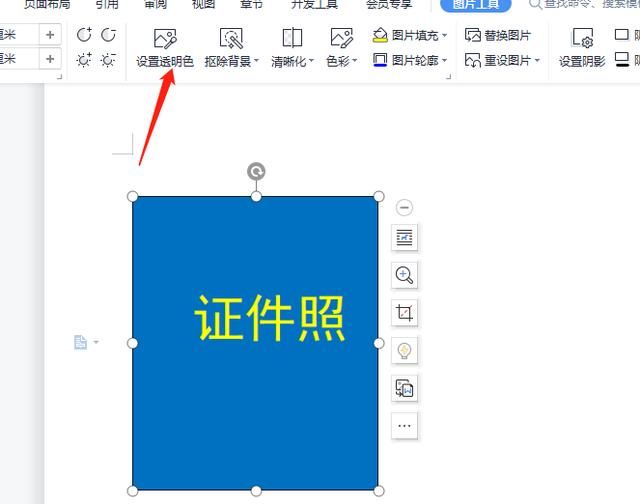Expand 图片填充 dropdown arrow
Screen dimensions: 640x504
pos(444,36)
